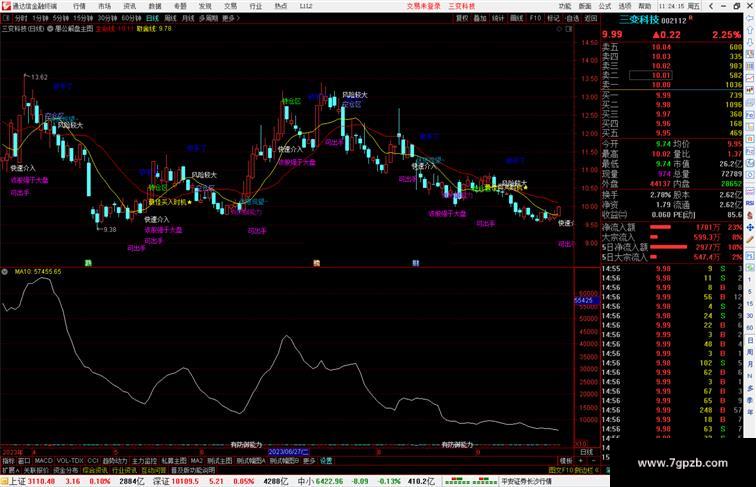Image resolution: width=756 pixels, height=487 pixels.
Task: Open the 帮助 menu
Action: [x=645, y=6]
